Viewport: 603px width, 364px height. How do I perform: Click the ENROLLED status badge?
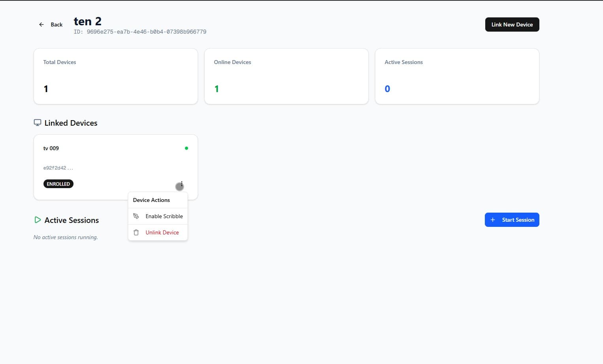pyautogui.click(x=58, y=183)
